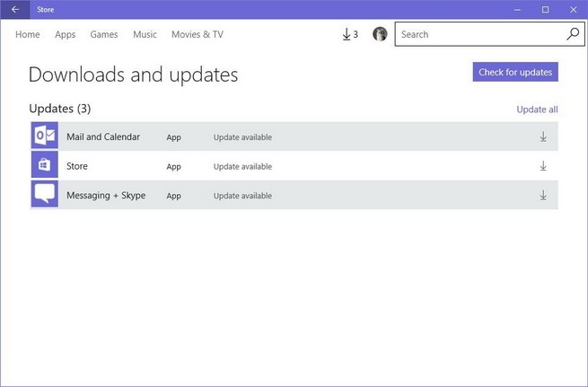The image size is (588, 387).
Task: Switch to the Apps tab
Action: pos(66,34)
